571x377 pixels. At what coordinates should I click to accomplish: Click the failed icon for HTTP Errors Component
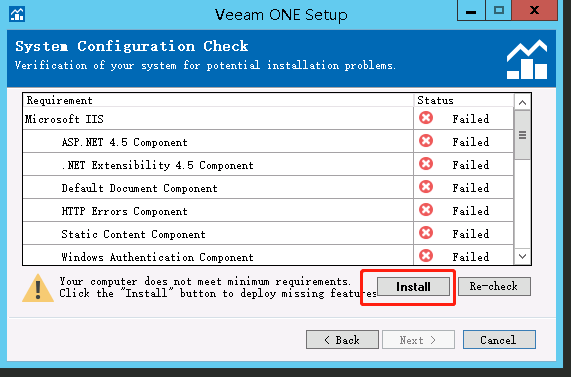pyautogui.click(x=426, y=210)
